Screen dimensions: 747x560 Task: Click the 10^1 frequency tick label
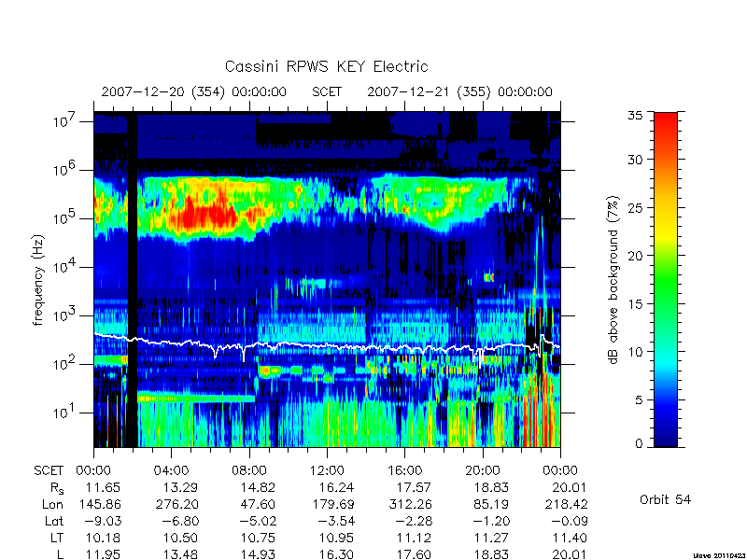65,412
